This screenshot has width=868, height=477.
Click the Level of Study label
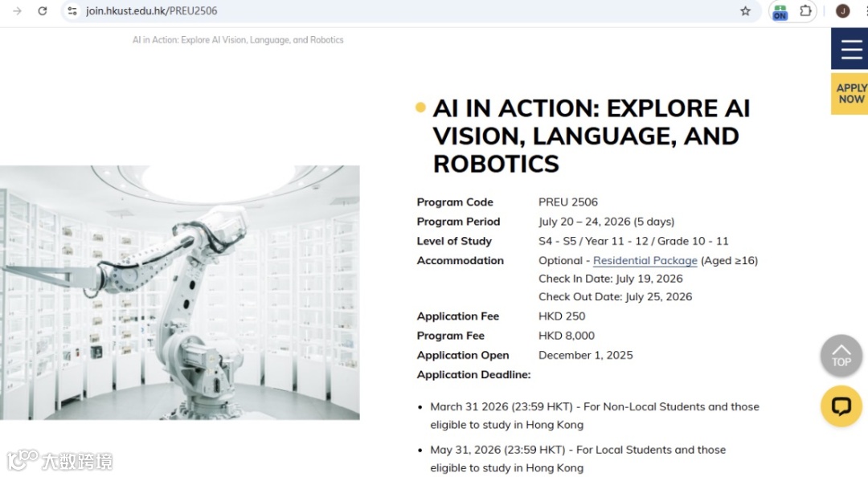pos(454,241)
